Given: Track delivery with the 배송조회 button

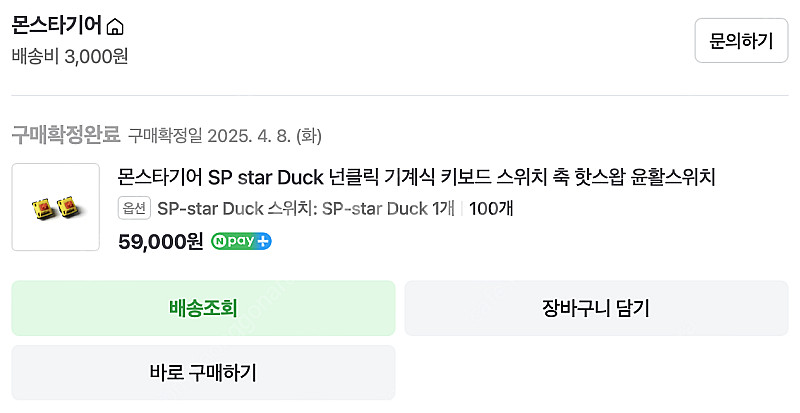Looking at the screenshot, I should pos(203,308).
